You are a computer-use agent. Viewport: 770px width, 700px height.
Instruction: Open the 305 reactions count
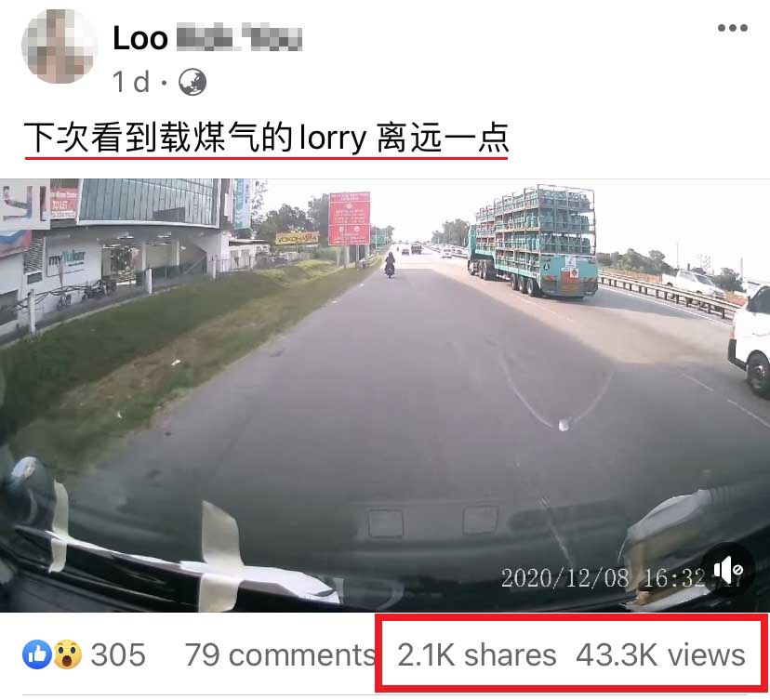118,654
